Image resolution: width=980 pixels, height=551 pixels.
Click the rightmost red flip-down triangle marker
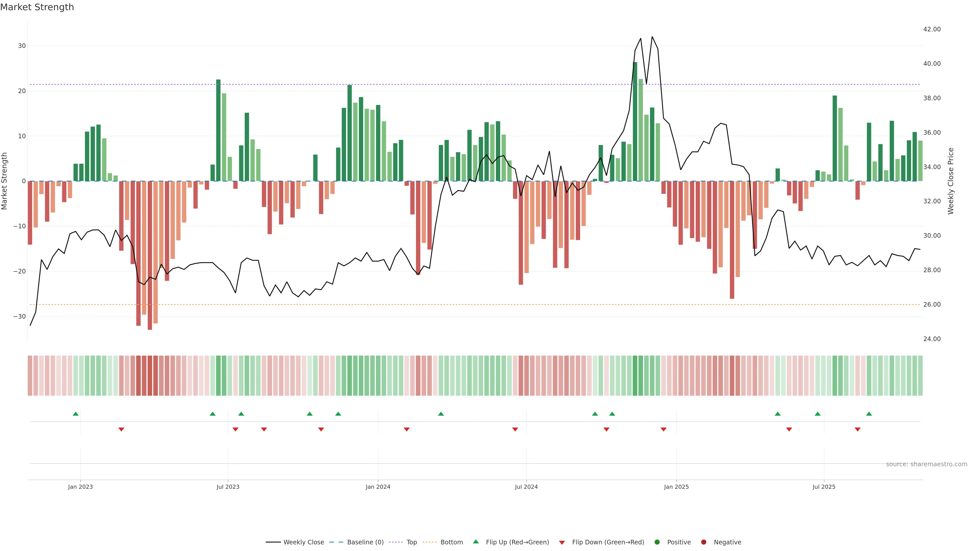857,429
